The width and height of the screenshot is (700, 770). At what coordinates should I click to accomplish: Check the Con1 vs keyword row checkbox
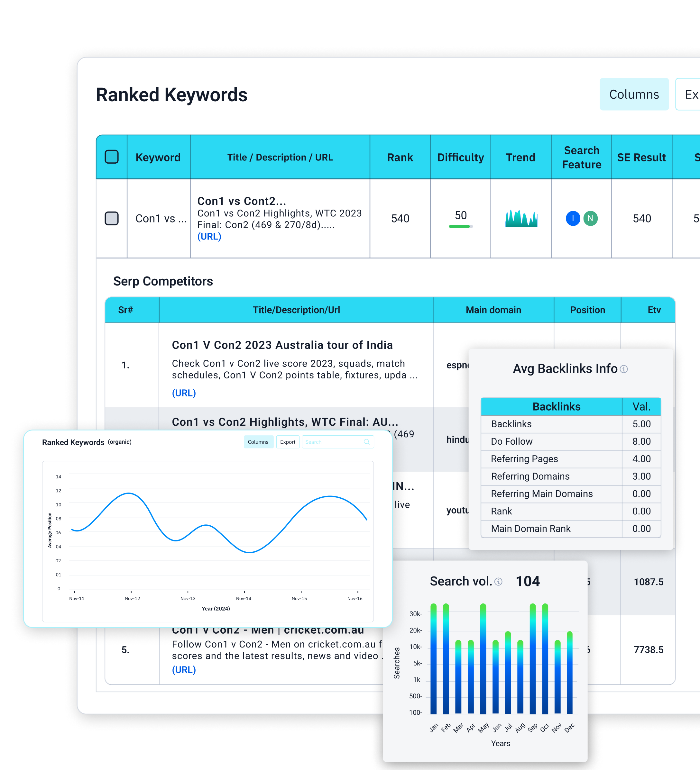pyautogui.click(x=112, y=219)
